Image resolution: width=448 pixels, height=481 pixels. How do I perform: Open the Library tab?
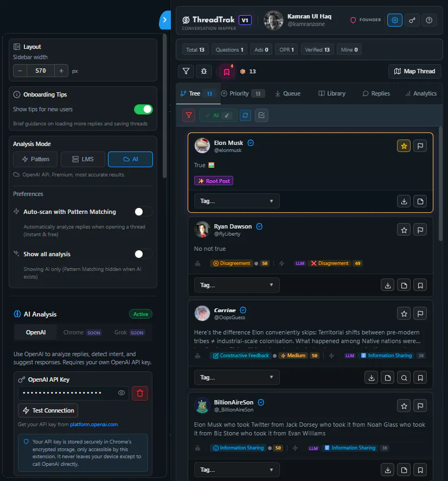pos(332,93)
